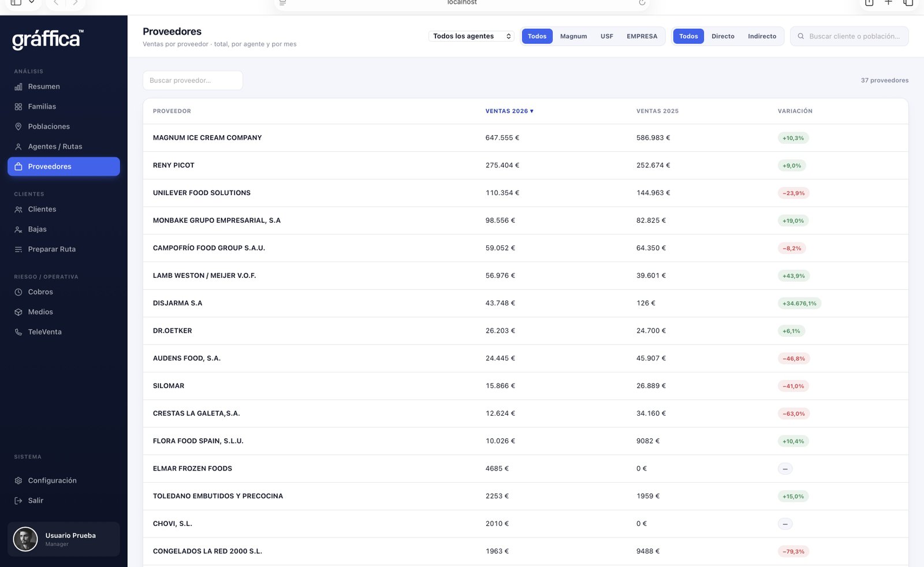Open the Clientes section
Viewport: 924px width, 567px height.
64,209
